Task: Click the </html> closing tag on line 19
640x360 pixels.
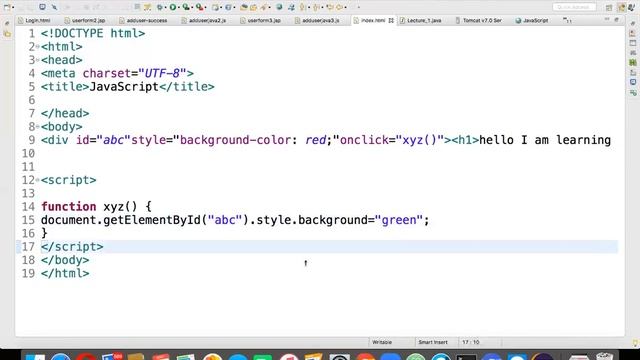Action: pyautogui.click(x=65, y=273)
